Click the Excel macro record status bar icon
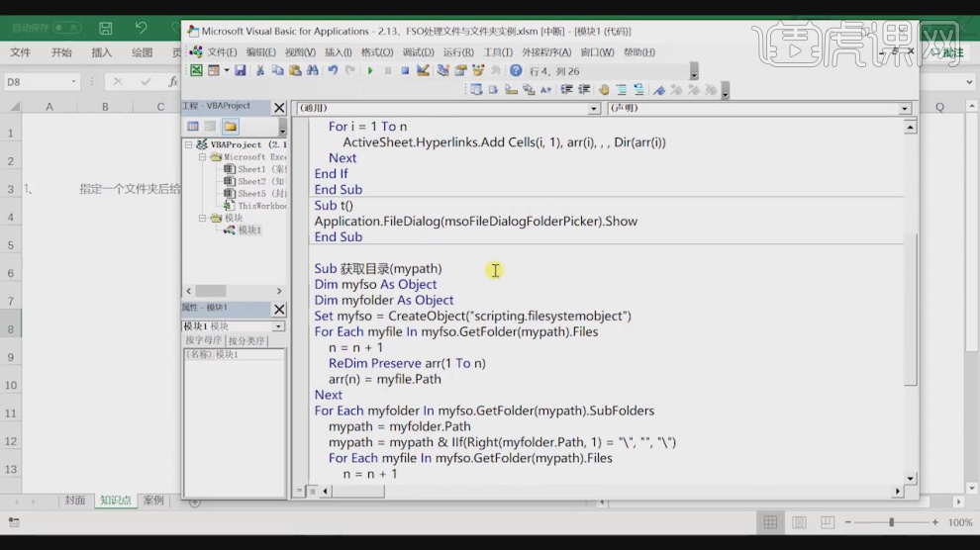The height and width of the screenshot is (550, 980). coord(14,522)
